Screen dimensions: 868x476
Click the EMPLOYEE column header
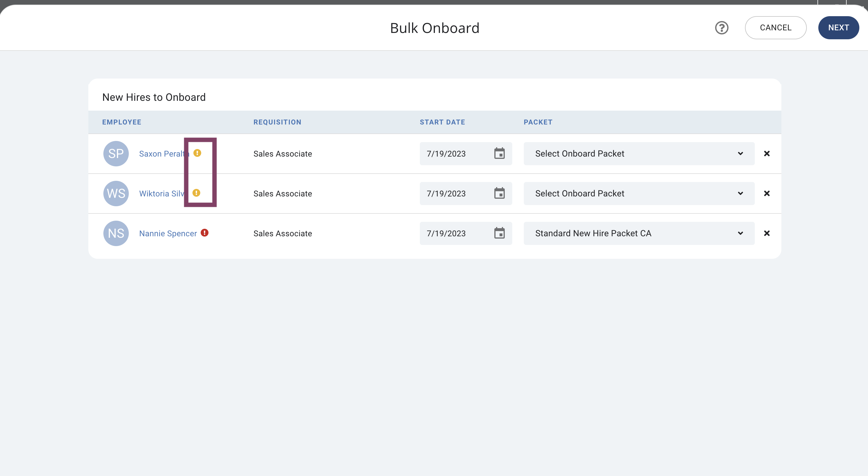coord(122,122)
